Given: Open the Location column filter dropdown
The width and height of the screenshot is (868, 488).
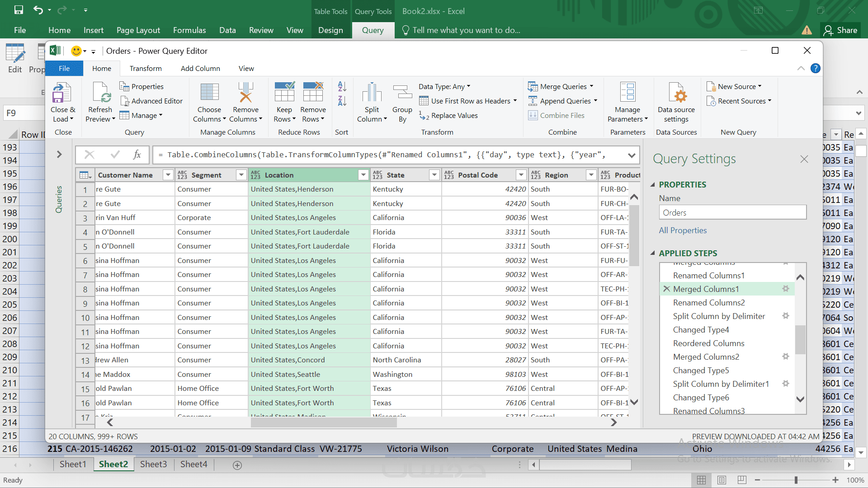Looking at the screenshot, I should click(363, 175).
